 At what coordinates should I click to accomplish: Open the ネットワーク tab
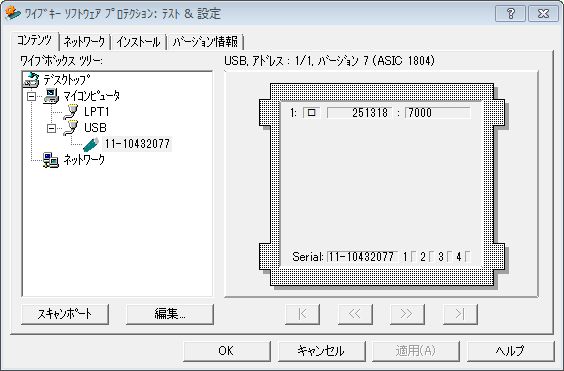click(x=84, y=42)
